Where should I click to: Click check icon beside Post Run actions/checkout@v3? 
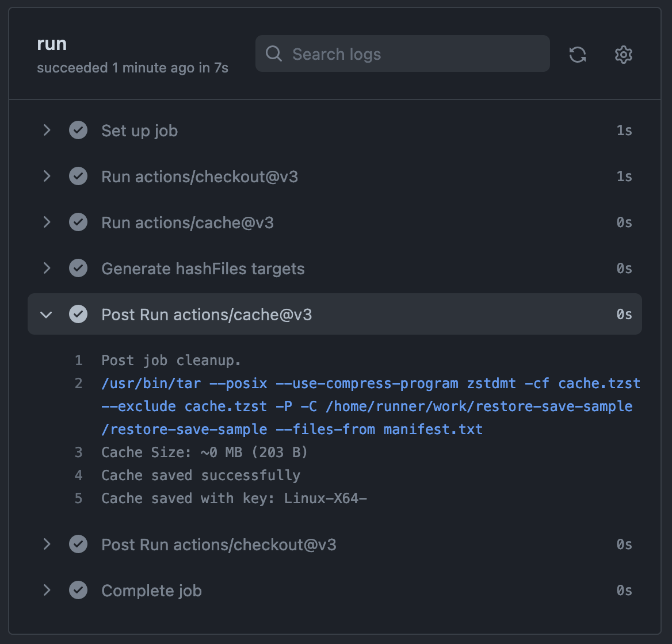pos(78,544)
